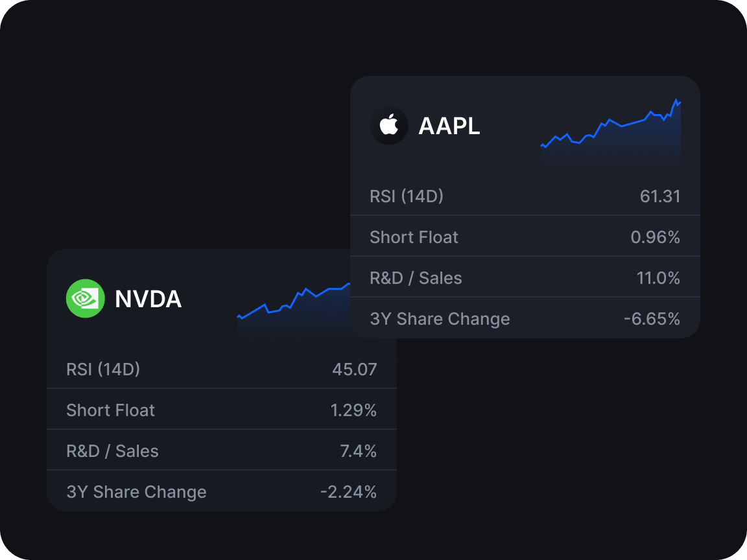Image resolution: width=747 pixels, height=560 pixels.
Task: Click the green NVIDIA logo icon
Action: 86,299
